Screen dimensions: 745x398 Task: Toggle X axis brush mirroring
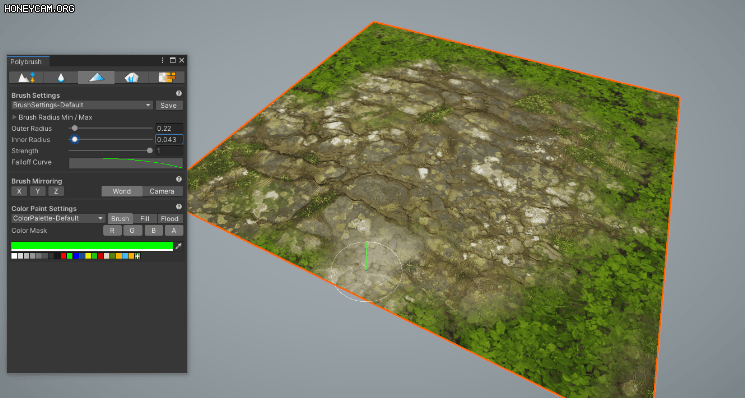click(19, 191)
